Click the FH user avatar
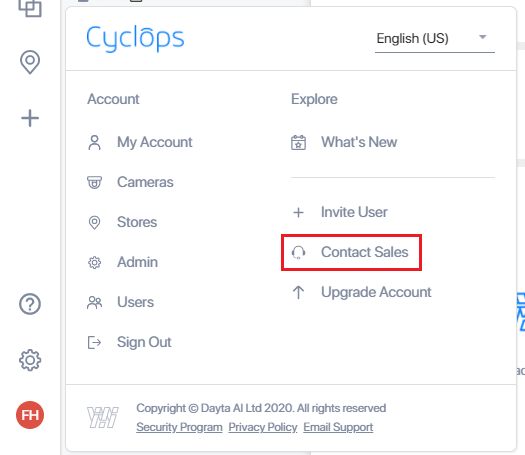The height and width of the screenshot is (455, 525). click(x=30, y=415)
